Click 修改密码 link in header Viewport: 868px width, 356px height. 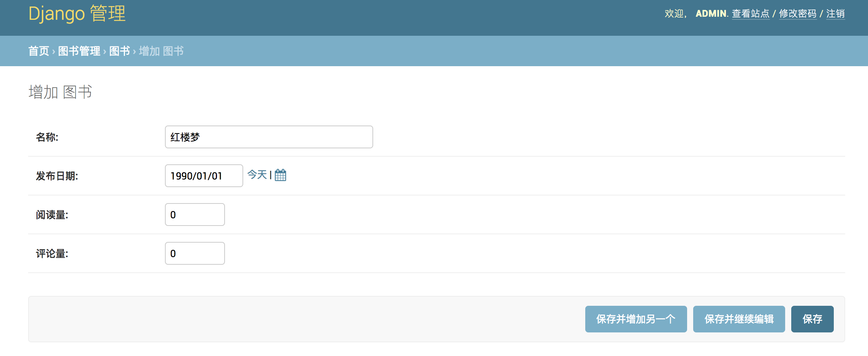tap(798, 14)
